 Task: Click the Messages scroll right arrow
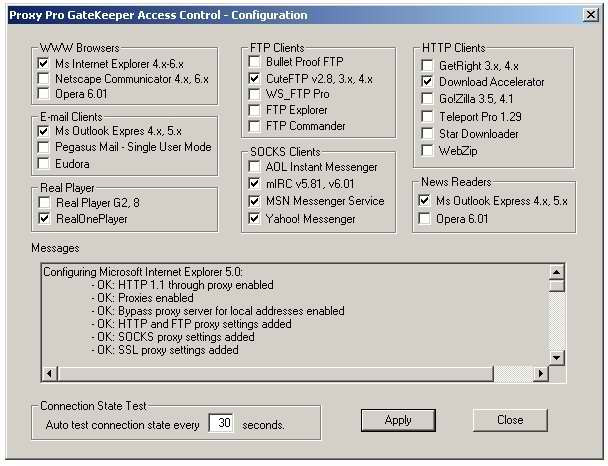tap(541, 373)
